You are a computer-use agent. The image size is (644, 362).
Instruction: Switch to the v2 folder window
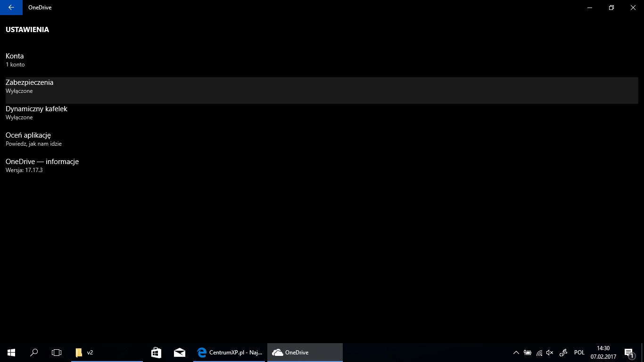[107, 353]
